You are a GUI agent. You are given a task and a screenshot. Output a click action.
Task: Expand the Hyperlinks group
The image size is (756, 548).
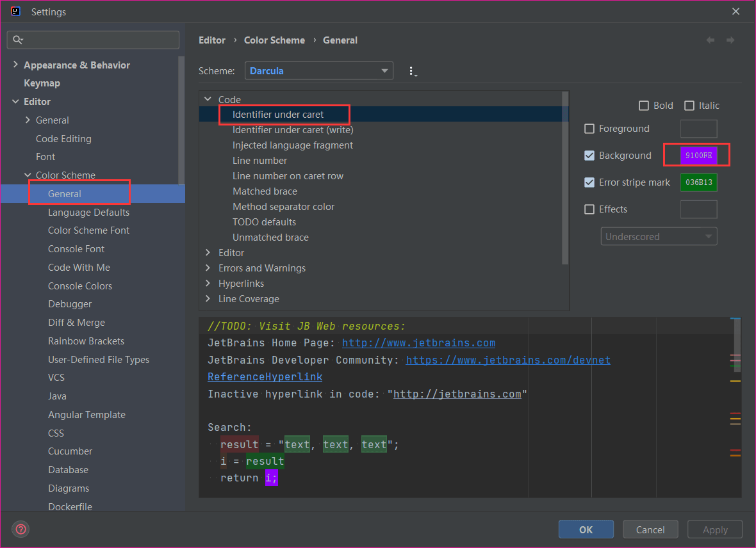tap(208, 284)
